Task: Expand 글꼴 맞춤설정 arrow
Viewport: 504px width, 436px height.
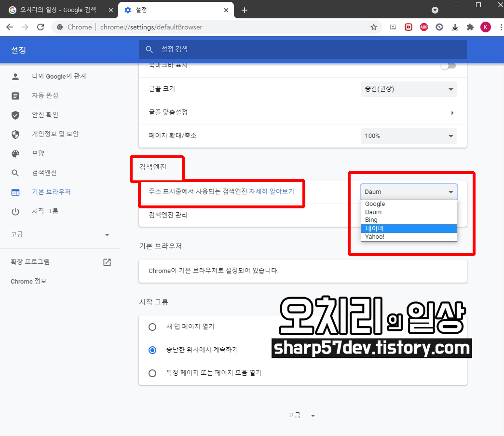Action: tap(452, 113)
